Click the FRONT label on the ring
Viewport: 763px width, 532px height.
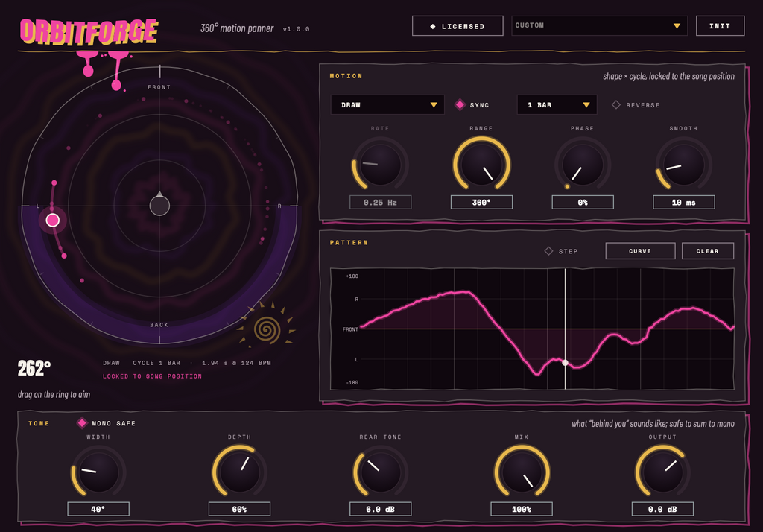pos(159,87)
